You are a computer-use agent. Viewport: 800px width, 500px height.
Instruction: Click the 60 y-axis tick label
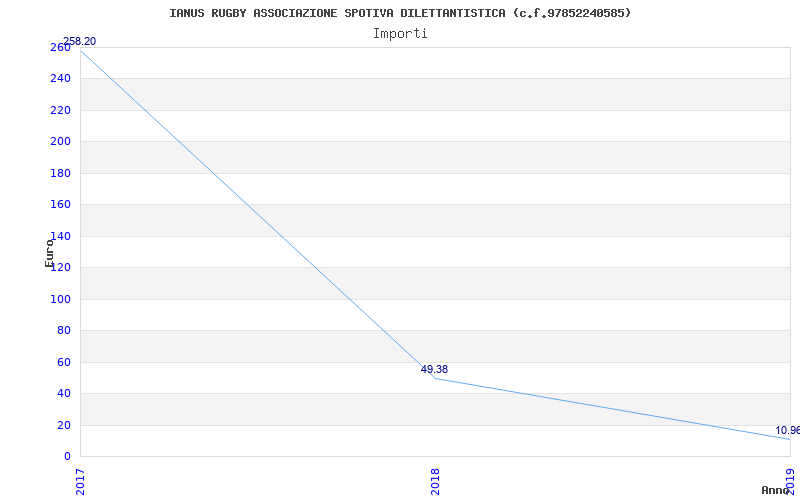pyautogui.click(x=64, y=362)
